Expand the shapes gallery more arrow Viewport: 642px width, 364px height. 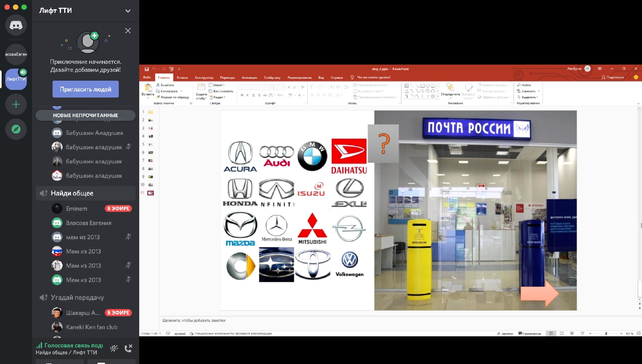pyautogui.click(x=437, y=97)
